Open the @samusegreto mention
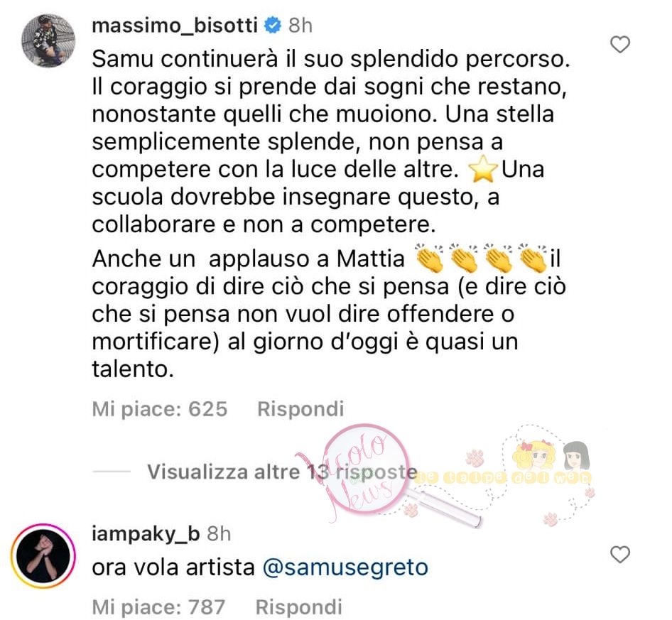This screenshot has height=620, width=672. (x=345, y=567)
